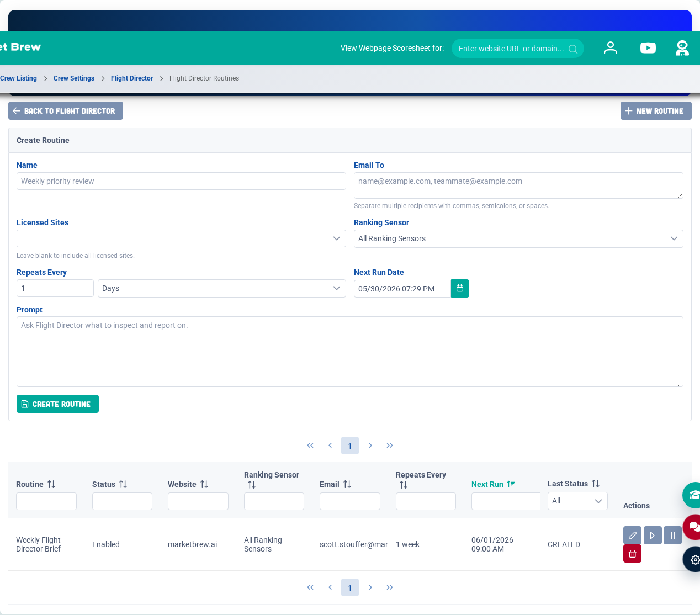Toggle sort on Next Run column
The image size is (700, 615).
click(x=511, y=484)
